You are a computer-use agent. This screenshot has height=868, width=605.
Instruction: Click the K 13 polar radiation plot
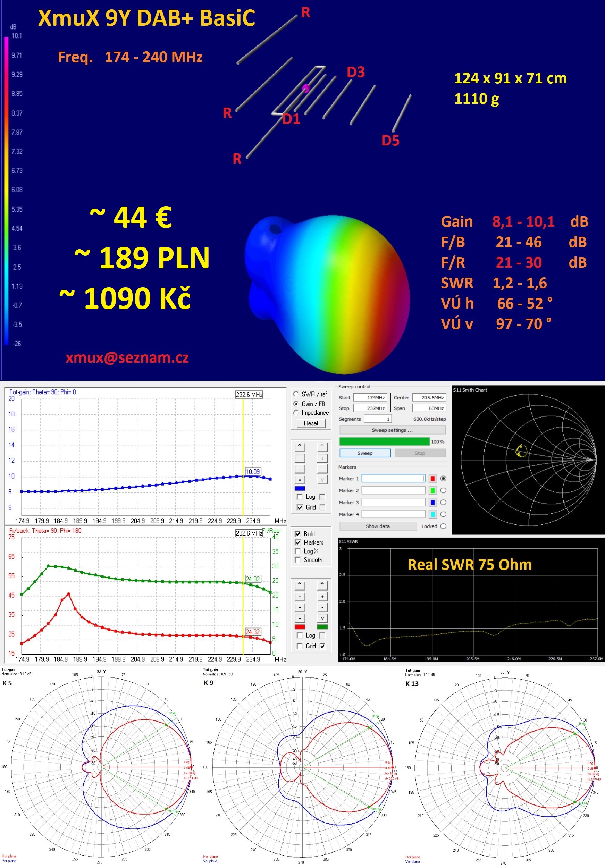tap(505, 768)
